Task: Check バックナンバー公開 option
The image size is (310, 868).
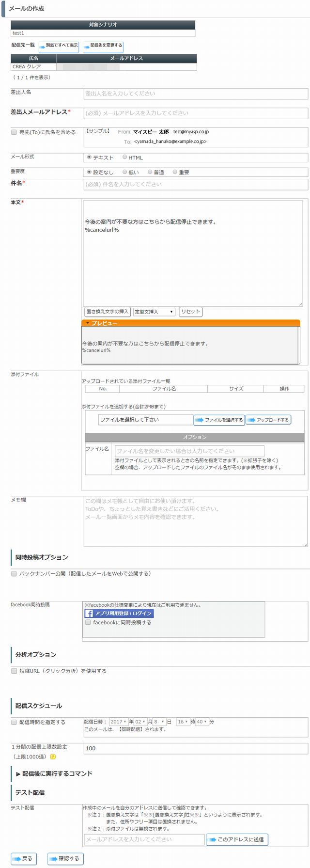Action: coord(14,573)
